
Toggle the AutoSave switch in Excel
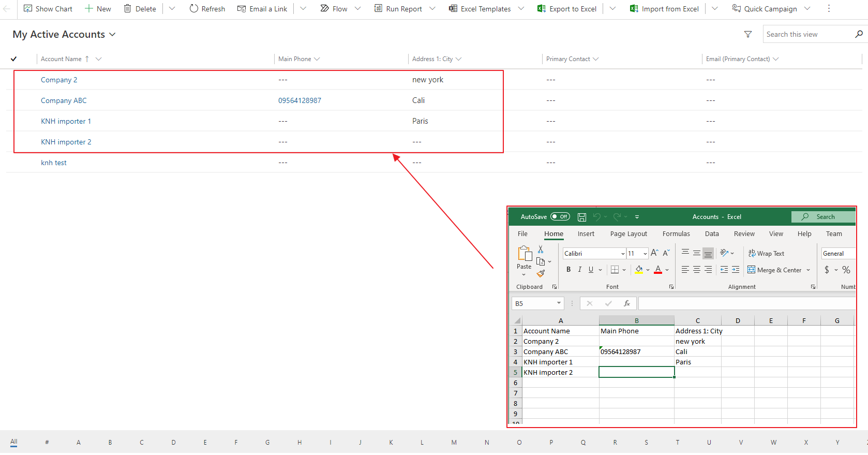click(560, 217)
